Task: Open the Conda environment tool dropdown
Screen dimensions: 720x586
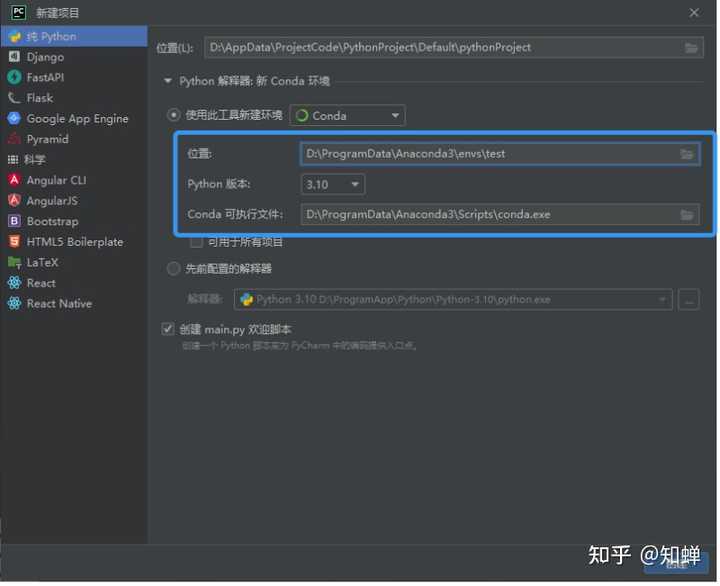Action: click(x=348, y=116)
